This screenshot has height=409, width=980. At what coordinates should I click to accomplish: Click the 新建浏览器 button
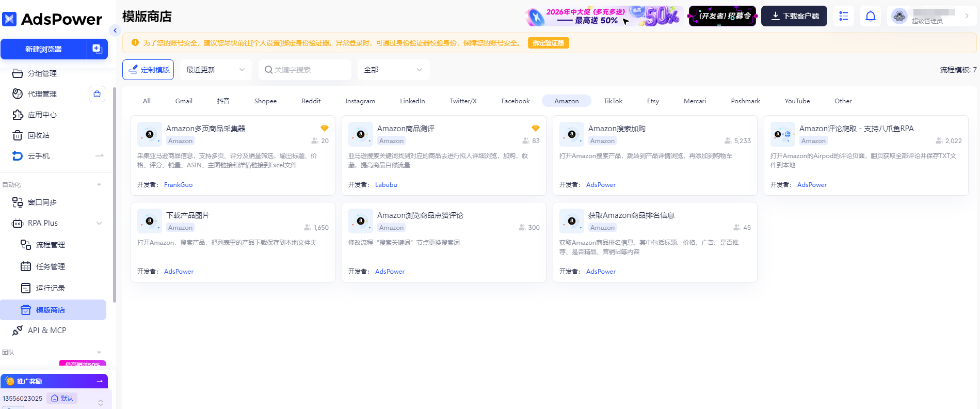(43, 49)
